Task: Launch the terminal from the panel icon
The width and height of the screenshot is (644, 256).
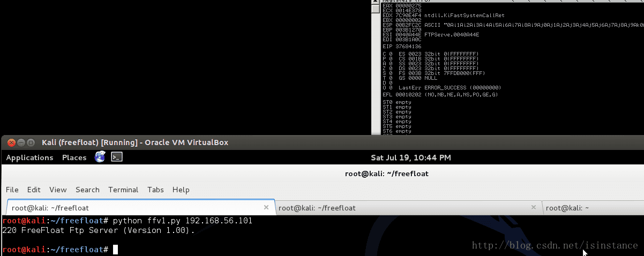Action: [117, 157]
